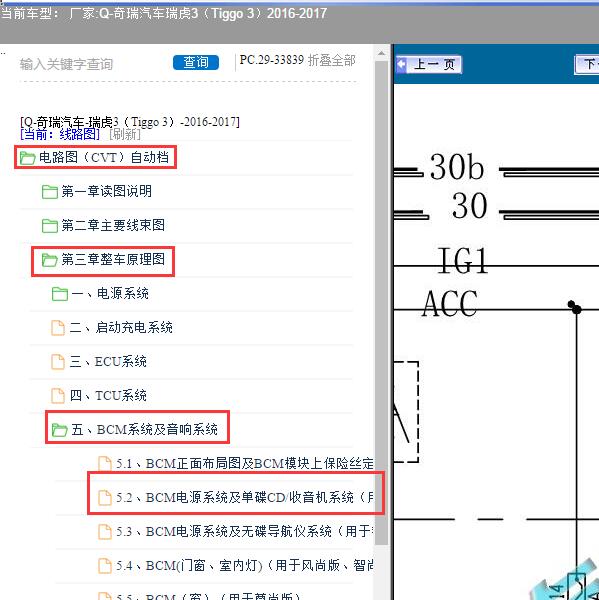Viewport: 599px width, 600px height.
Task: Click the left arrow icon on 上一页
Action: pyautogui.click(x=402, y=64)
